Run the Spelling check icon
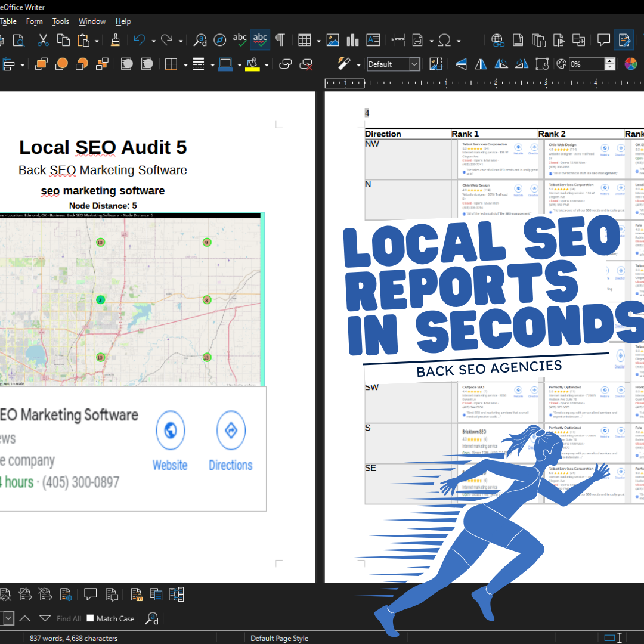Image resolution: width=644 pixels, height=644 pixels. (240, 41)
